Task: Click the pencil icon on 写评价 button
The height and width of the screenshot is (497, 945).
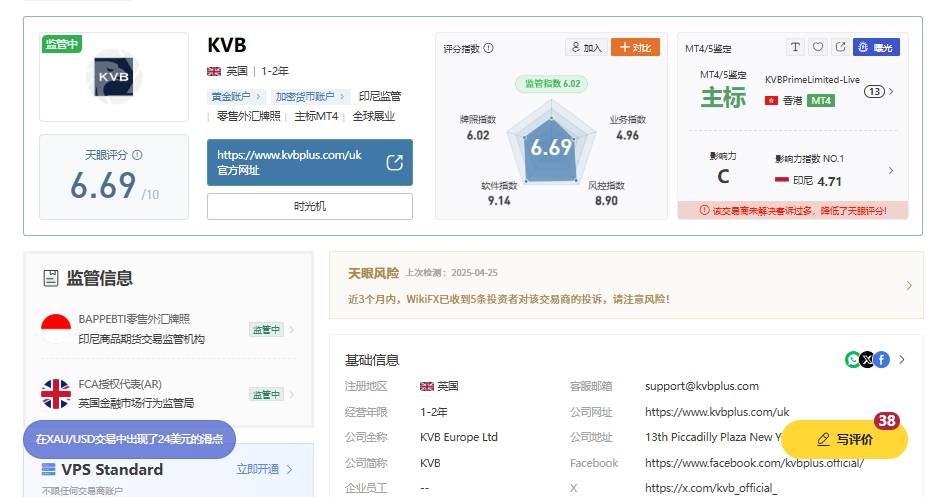Action: pos(823,440)
